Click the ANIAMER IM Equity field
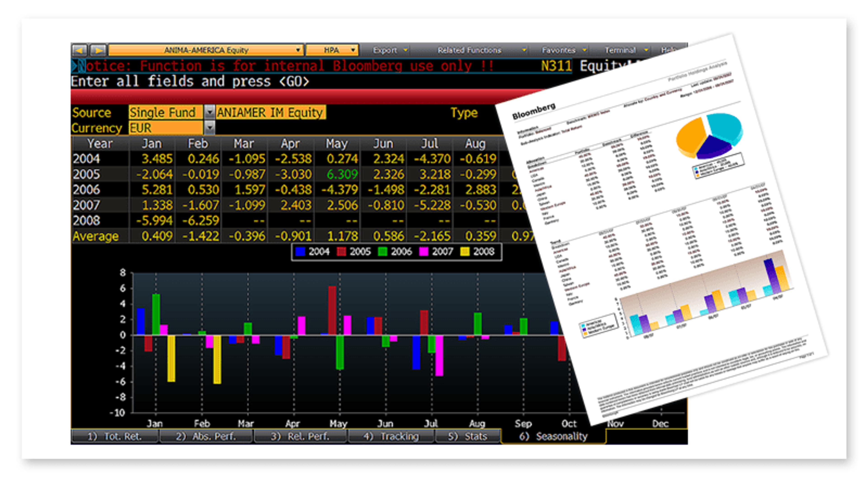868x488 pixels. coord(271,112)
